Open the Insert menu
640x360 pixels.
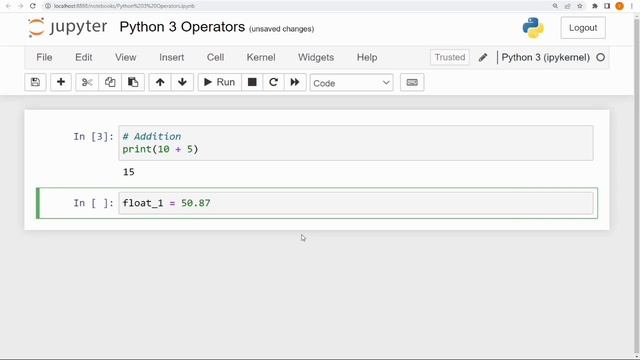[x=171, y=58]
